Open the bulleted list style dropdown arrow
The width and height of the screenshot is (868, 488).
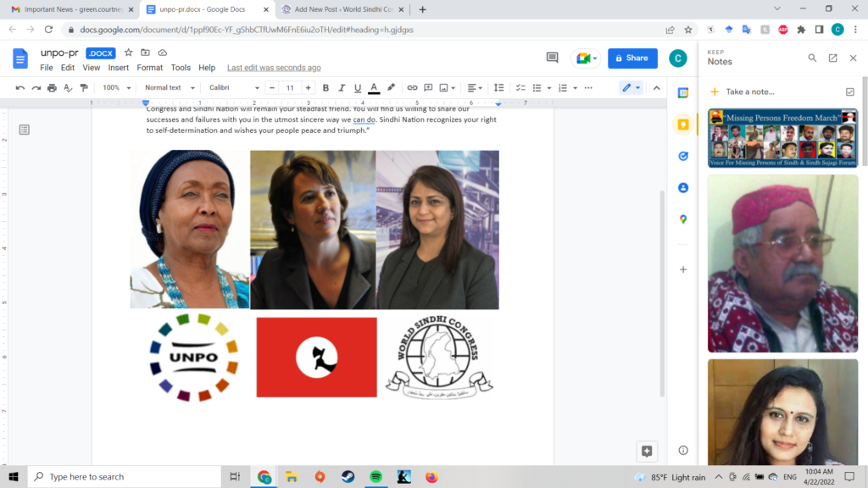point(549,88)
